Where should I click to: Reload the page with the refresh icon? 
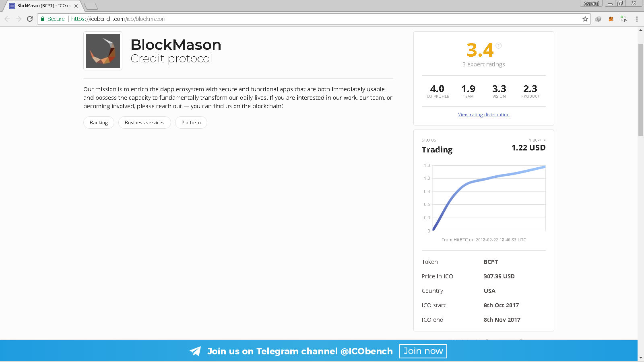(x=30, y=19)
